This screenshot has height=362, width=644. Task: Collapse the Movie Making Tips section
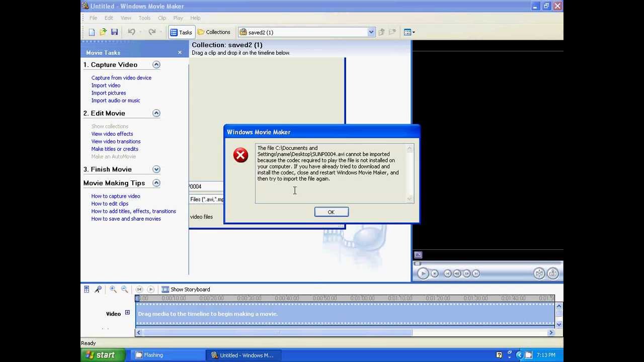click(156, 183)
